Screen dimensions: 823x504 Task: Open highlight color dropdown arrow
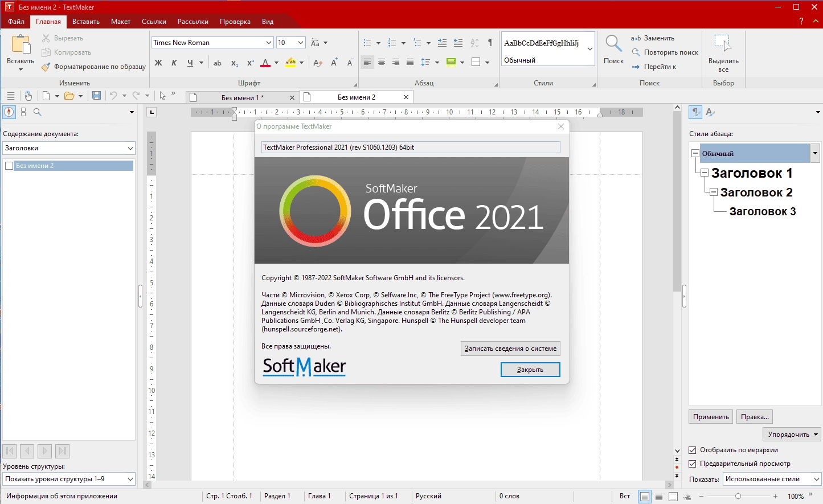[302, 63]
